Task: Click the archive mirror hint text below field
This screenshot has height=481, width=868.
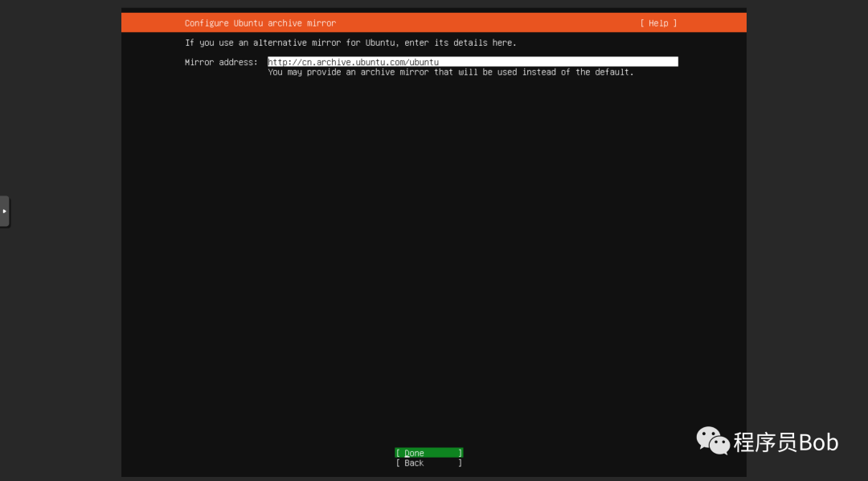Action: pyautogui.click(x=451, y=72)
